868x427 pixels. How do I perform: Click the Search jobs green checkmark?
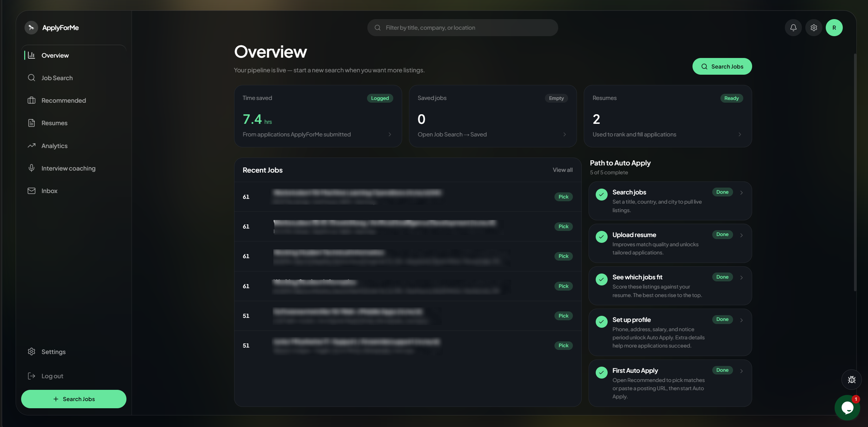[x=601, y=194]
